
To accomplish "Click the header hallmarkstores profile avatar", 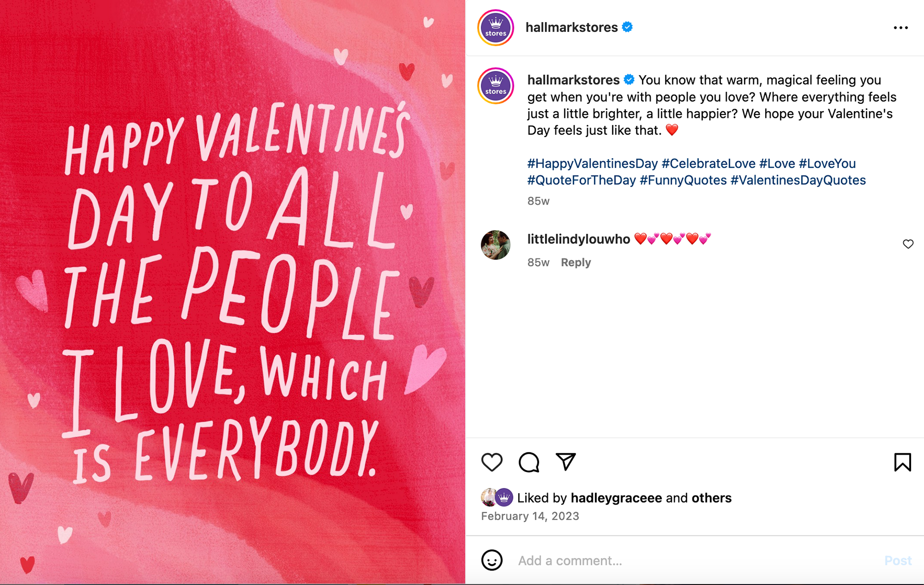I will pyautogui.click(x=496, y=28).
